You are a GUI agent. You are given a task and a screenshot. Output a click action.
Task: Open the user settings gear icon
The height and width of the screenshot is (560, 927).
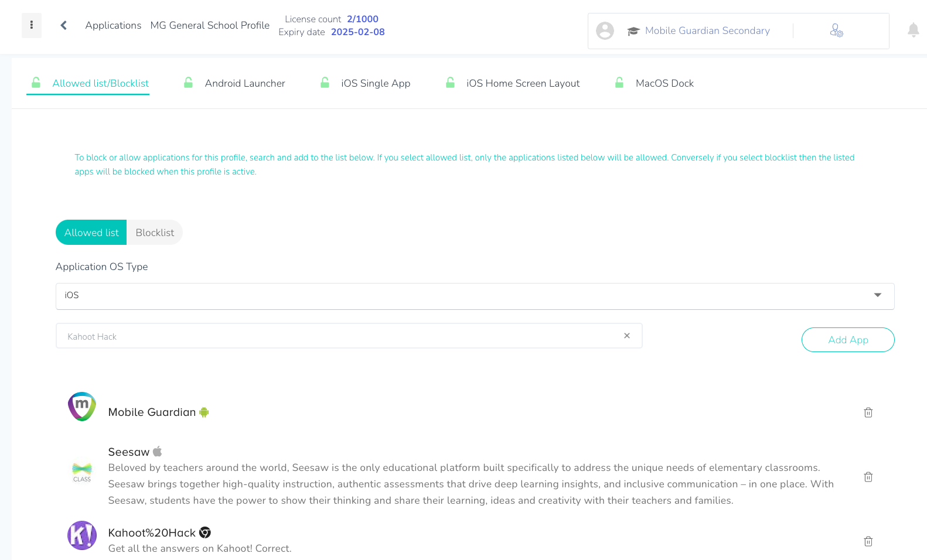[836, 30]
